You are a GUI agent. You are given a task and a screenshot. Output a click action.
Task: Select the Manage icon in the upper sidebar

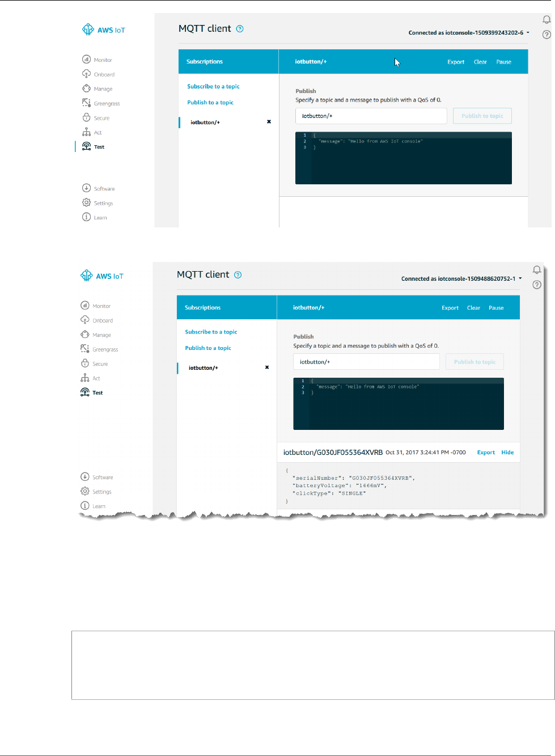tap(86, 88)
